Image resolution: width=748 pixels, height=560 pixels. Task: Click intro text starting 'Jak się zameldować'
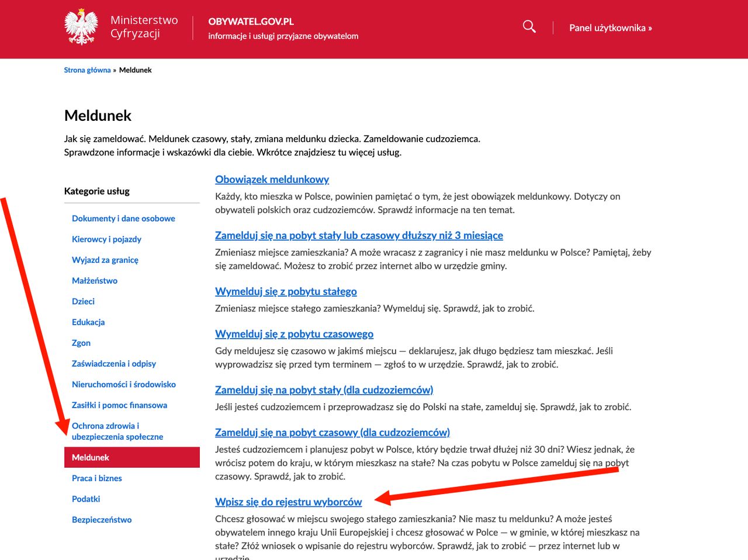point(272,145)
